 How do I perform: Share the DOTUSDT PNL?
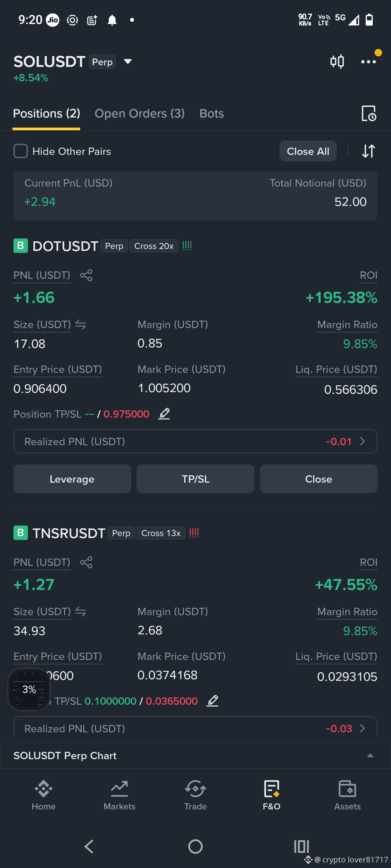point(86,275)
